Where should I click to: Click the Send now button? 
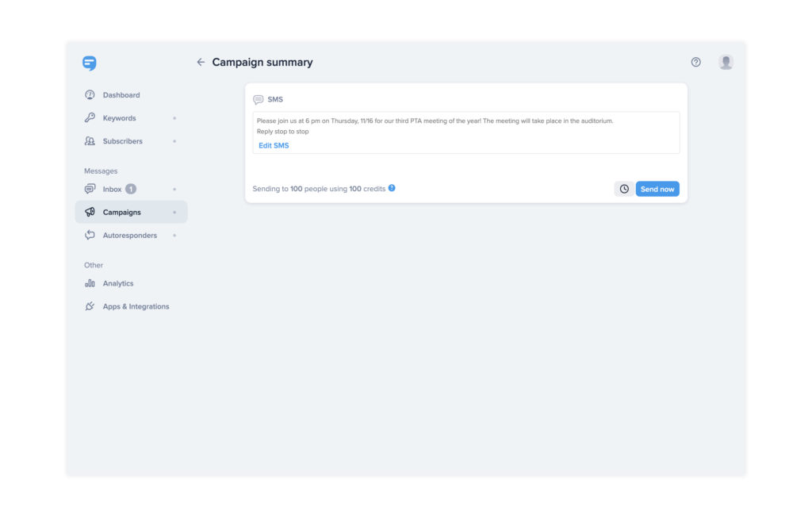pos(657,189)
